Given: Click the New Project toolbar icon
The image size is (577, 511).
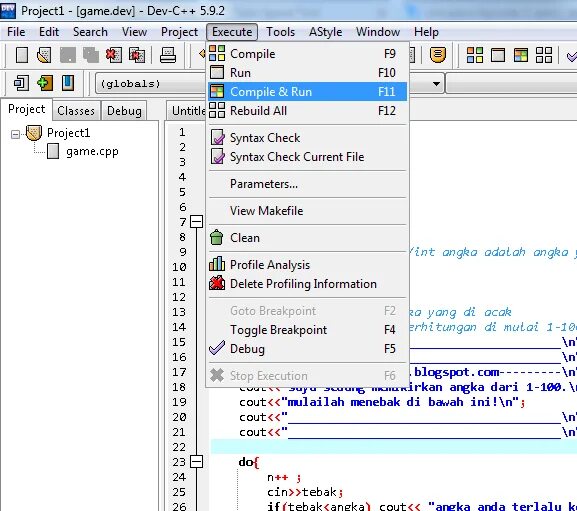Looking at the screenshot, I should tap(21, 83).
